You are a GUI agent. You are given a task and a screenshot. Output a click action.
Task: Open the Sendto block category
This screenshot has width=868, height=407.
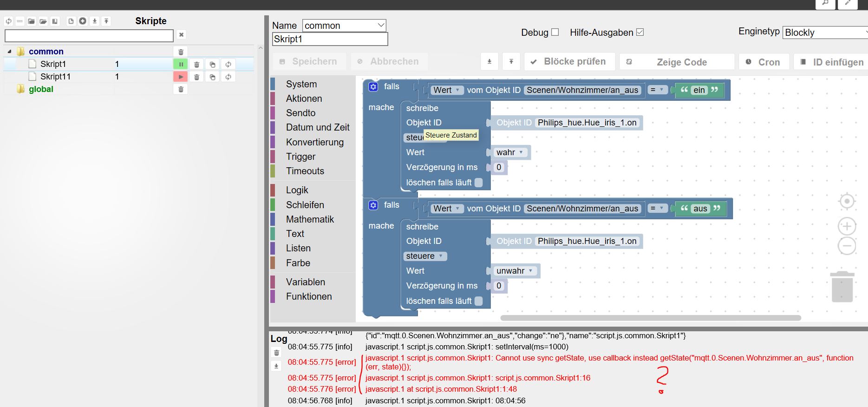300,113
